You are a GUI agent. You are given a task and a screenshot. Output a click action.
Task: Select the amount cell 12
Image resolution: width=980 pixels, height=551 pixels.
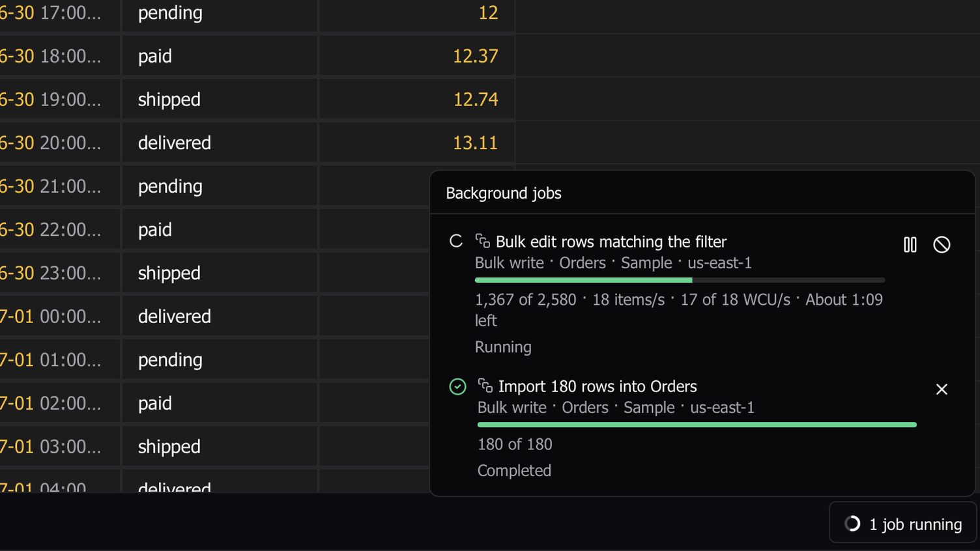[417, 14]
